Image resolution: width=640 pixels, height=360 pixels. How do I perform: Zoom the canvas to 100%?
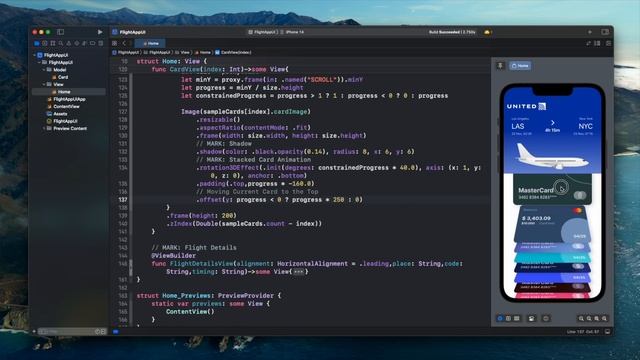click(x=589, y=318)
